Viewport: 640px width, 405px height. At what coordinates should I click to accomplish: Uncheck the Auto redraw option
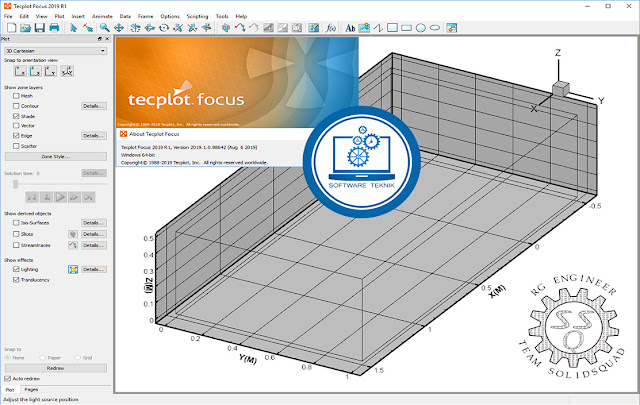tap(7, 379)
